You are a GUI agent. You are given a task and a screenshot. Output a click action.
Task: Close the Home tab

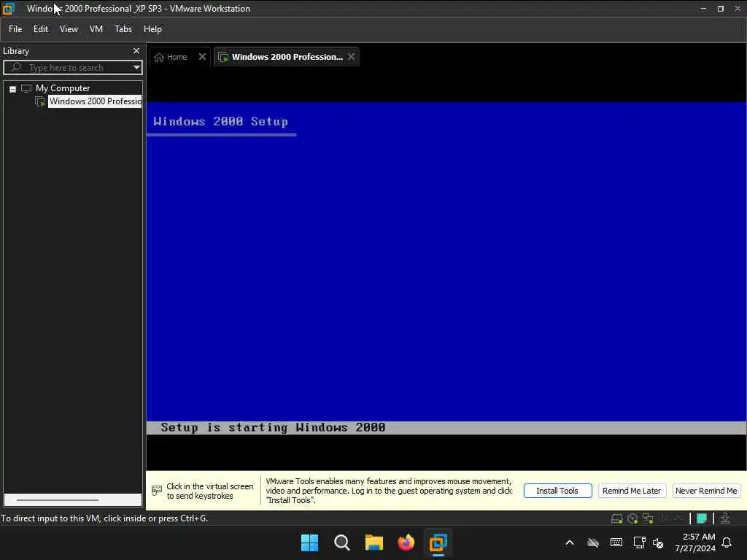click(202, 57)
